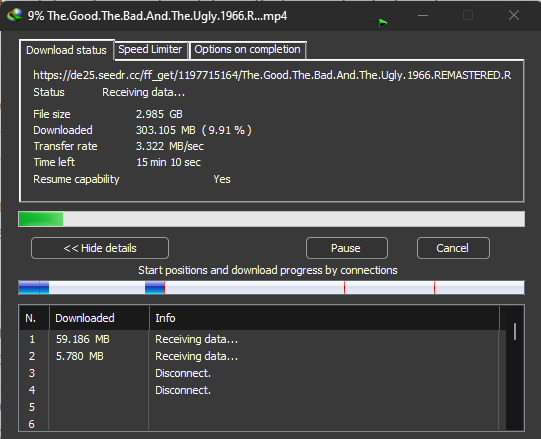This screenshot has width=541, height=439.
Task: Select connection row 3
Action: click(x=262, y=373)
